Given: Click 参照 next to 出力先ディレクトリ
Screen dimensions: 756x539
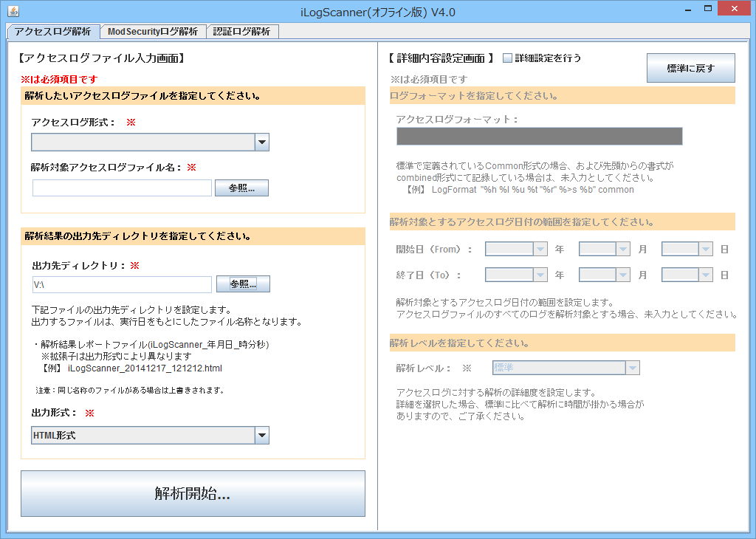Looking at the screenshot, I should (x=241, y=284).
